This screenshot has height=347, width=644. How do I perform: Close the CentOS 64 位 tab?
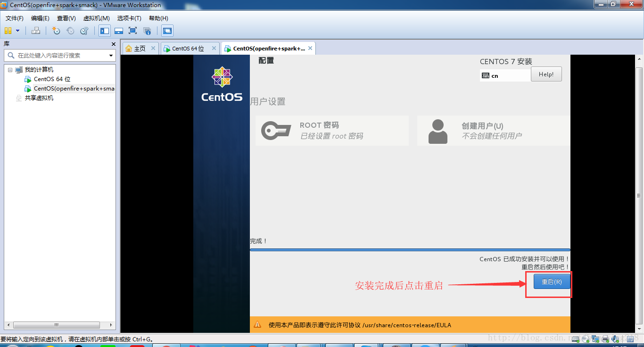coord(214,48)
